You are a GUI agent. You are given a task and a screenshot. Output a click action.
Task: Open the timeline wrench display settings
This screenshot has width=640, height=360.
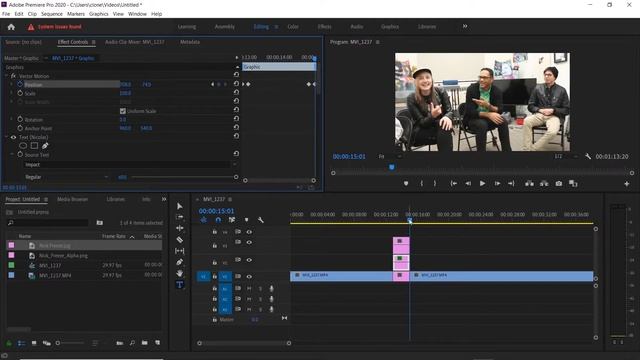pos(260,220)
